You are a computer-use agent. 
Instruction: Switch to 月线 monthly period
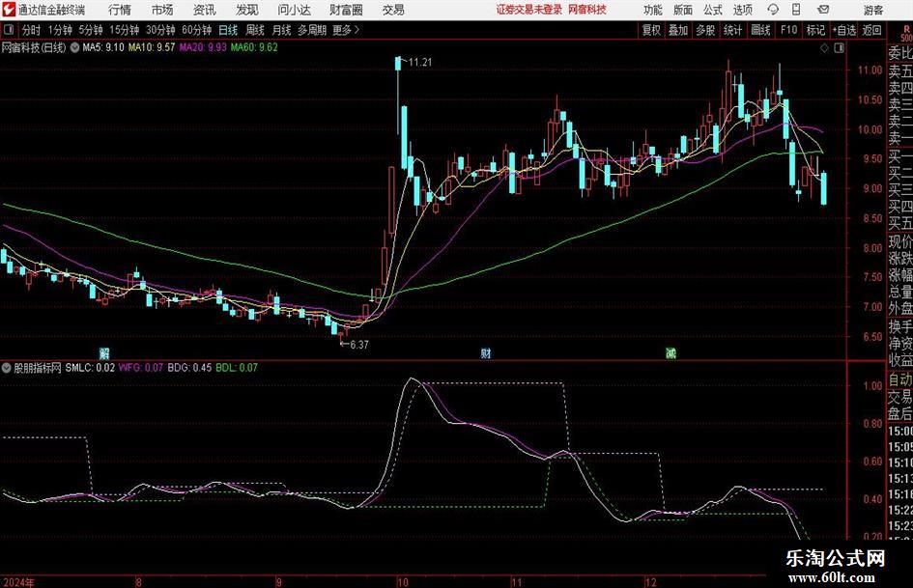pyautogui.click(x=282, y=30)
